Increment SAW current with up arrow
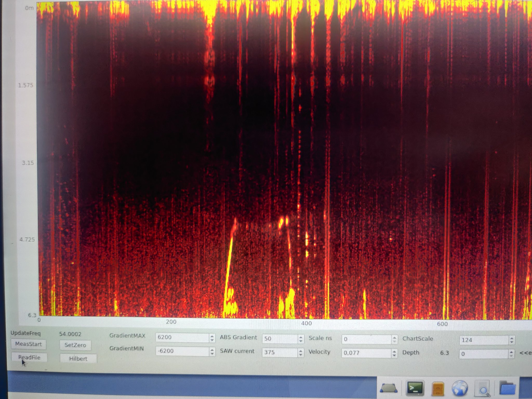This screenshot has width=532, height=399. tap(301, 350)
